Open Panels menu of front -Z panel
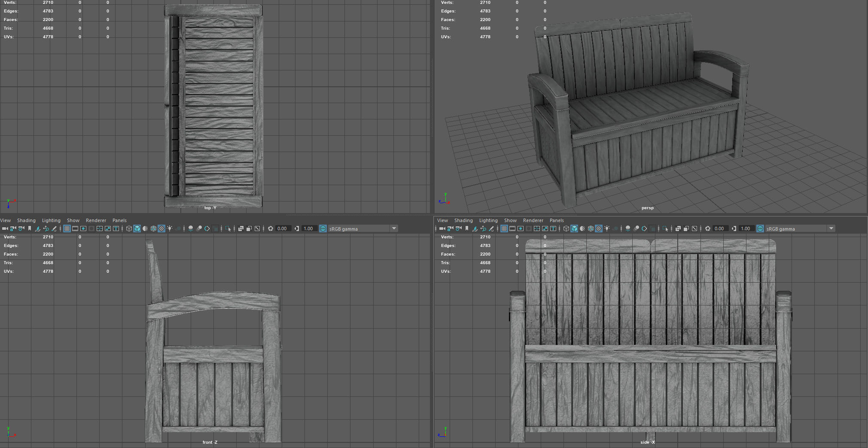The image size is (868, 448). [119, 220]
